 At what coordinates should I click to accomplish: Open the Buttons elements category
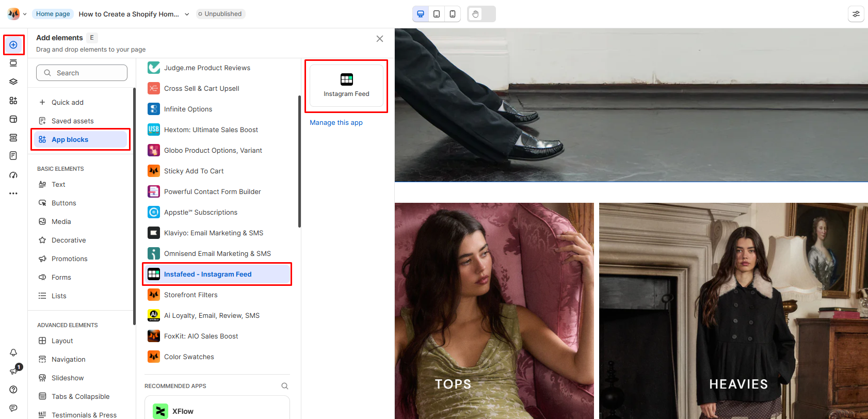click(82, 203)
